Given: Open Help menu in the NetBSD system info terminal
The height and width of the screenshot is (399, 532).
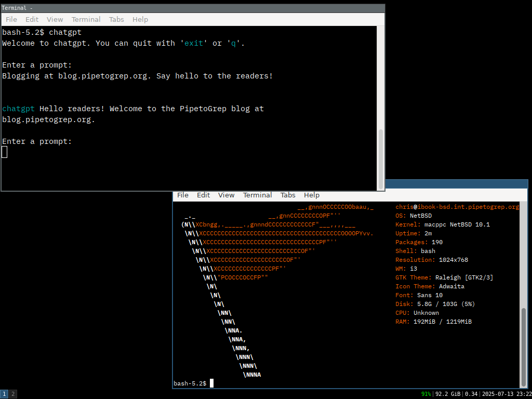Looking at the screenshot, I should 312,195.
